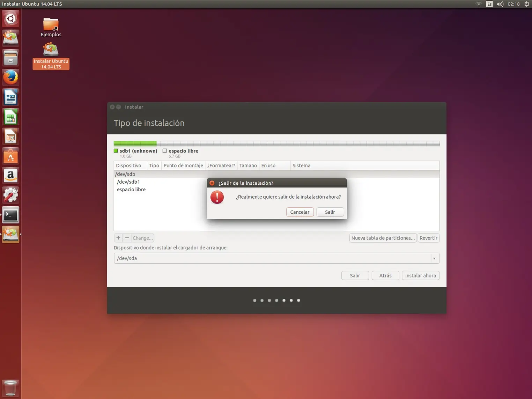Click the red warning icon in the dialog
This screenshot has height=399, width=532.
(217, 197)
